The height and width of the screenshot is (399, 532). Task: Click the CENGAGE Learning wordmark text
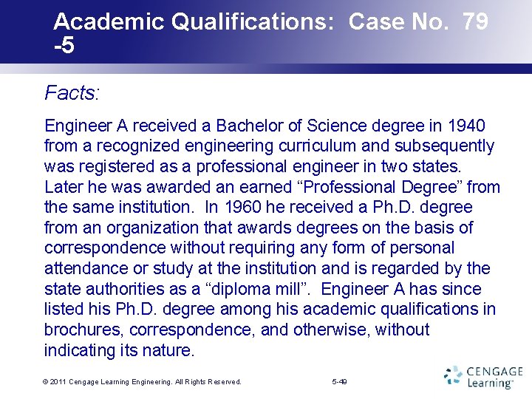495,377
